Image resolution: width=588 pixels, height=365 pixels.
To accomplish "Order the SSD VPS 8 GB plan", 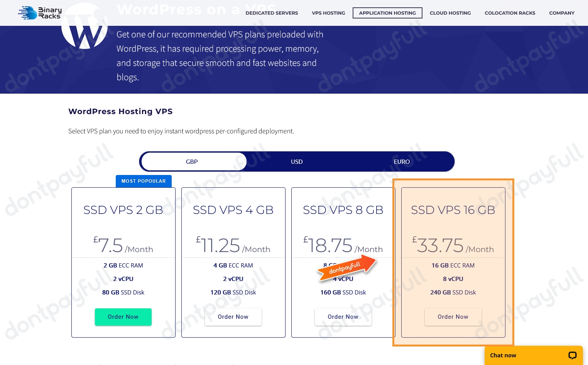I will [x=343, y=317].
